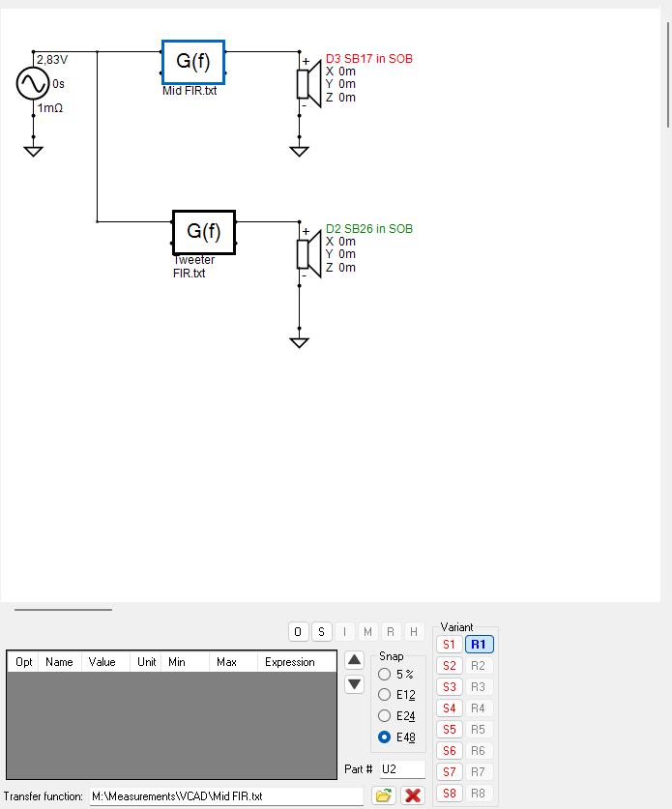Recall variant R8

479,793
